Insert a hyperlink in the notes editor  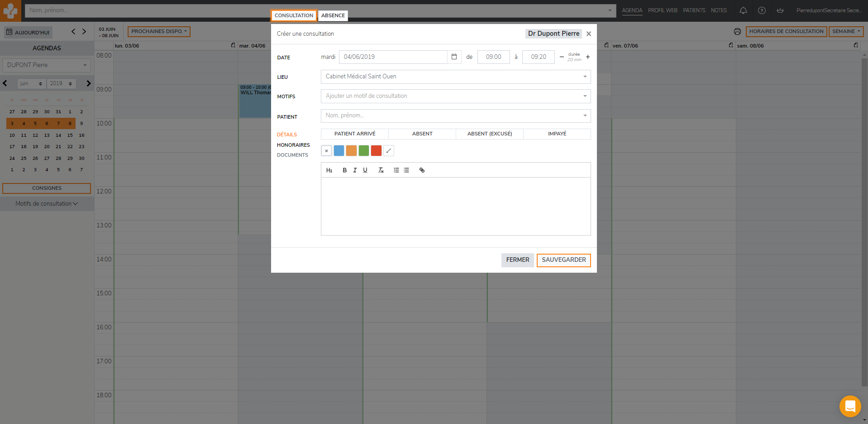pos(422,170)
